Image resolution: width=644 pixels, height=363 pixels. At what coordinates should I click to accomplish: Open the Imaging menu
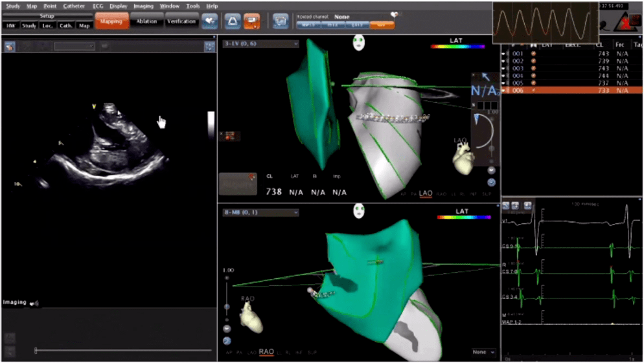(143, 6)
